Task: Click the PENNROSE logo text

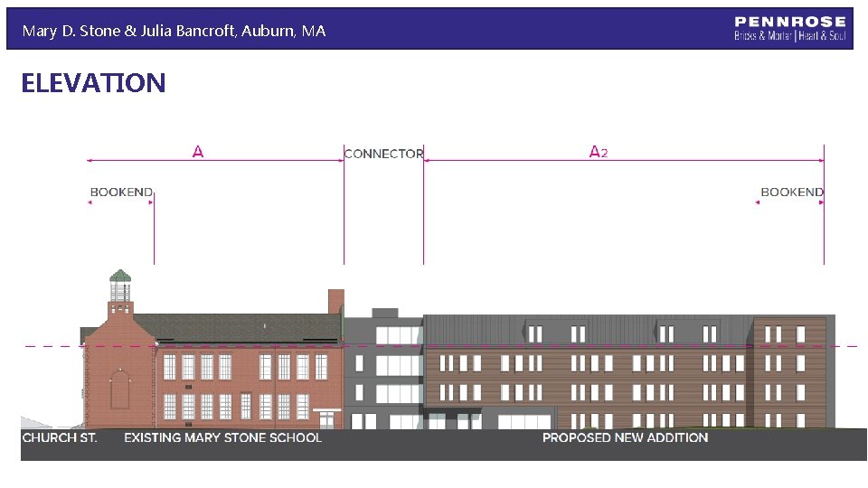Action: (x=790, y=22)
